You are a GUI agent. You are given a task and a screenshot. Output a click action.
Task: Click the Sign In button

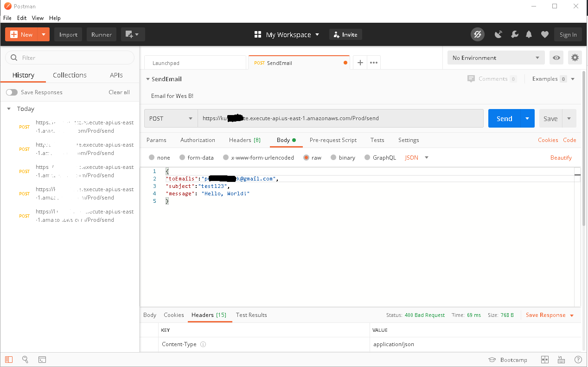tap(568, 34)
